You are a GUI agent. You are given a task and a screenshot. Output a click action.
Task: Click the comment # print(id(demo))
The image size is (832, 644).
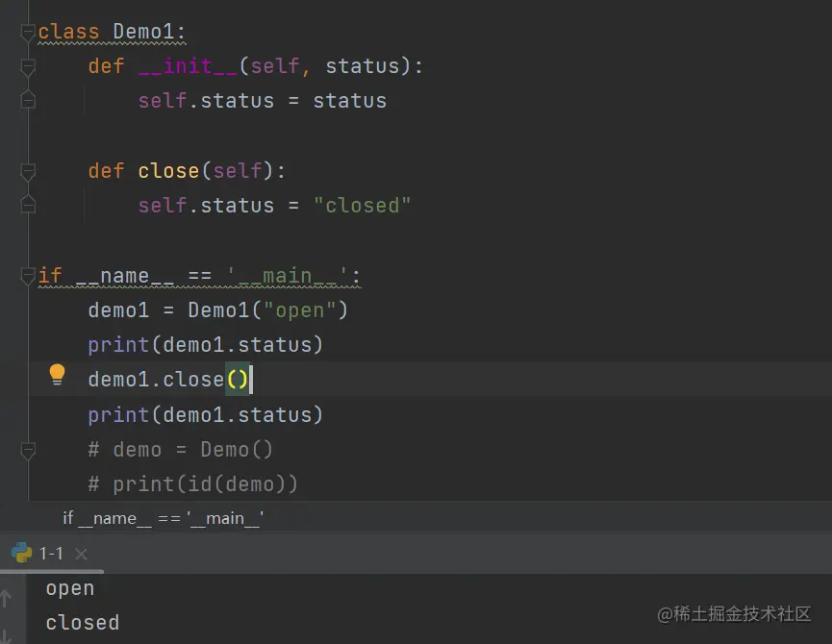(193, 484)
